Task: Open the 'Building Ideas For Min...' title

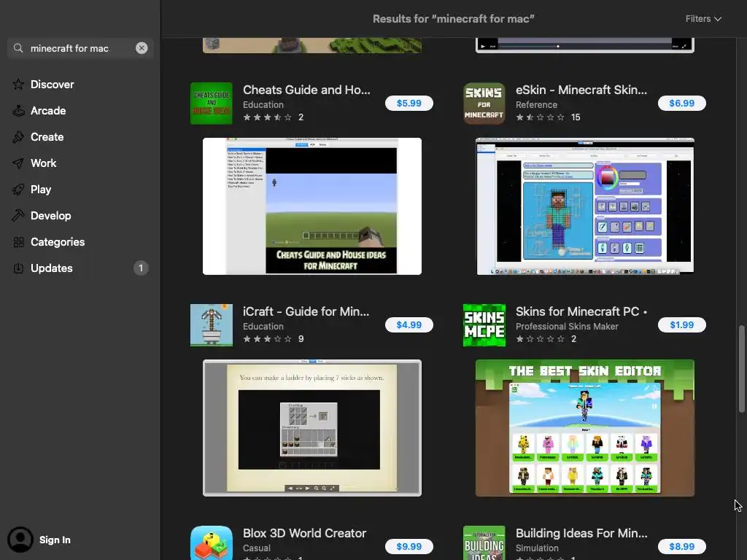Action: (x=581, y=533)
